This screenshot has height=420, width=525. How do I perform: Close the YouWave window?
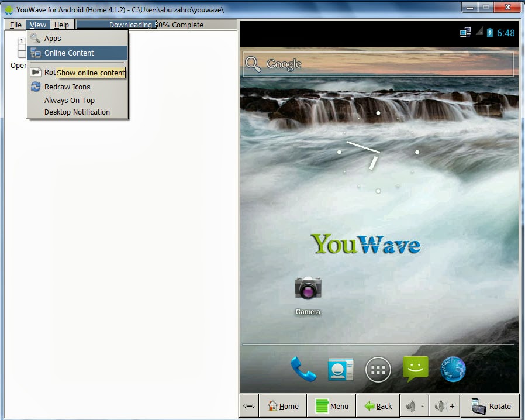pyautogui.click(x=507, y=8)
